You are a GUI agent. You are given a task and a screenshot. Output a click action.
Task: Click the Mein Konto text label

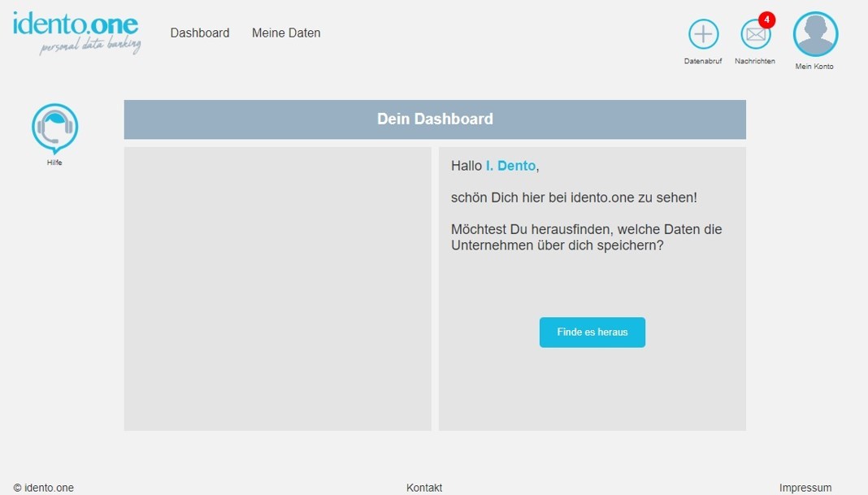(814, 67)
